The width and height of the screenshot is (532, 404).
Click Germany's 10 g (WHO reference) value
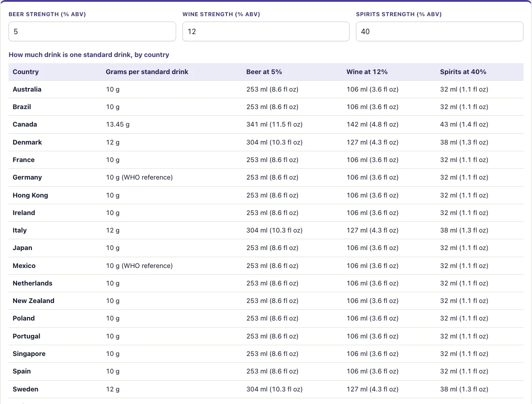pos(139,178)
